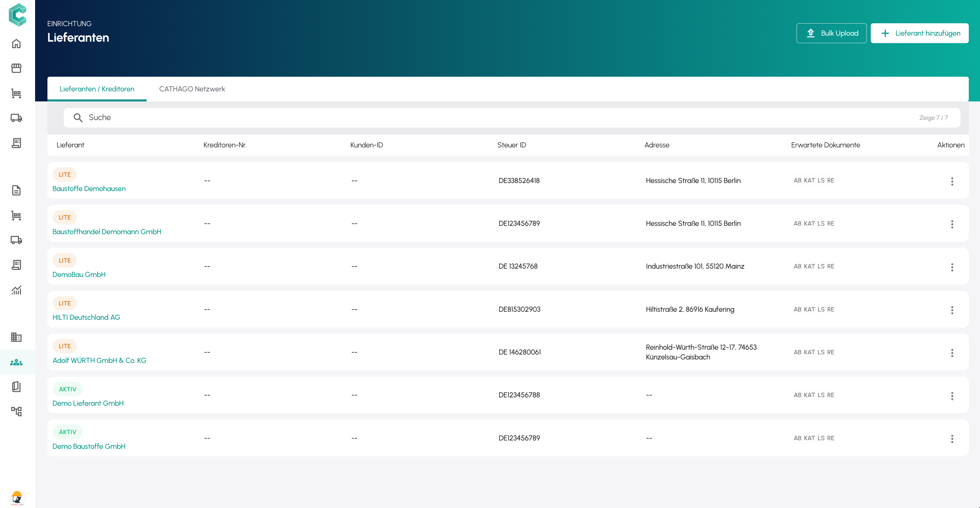This screenshot has width=980, height=508.
Task: Open actions menu for Demo Baustoffe GmbH
Action: [x=952, y=439]
